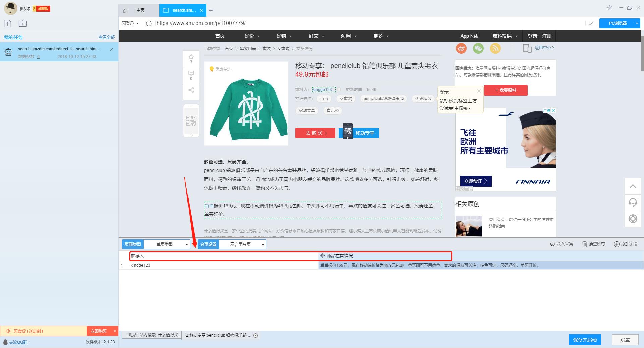644x348 pixels.
Task: Click the page refresh icon
Action: pyautogui.click(x=149, y=23)
